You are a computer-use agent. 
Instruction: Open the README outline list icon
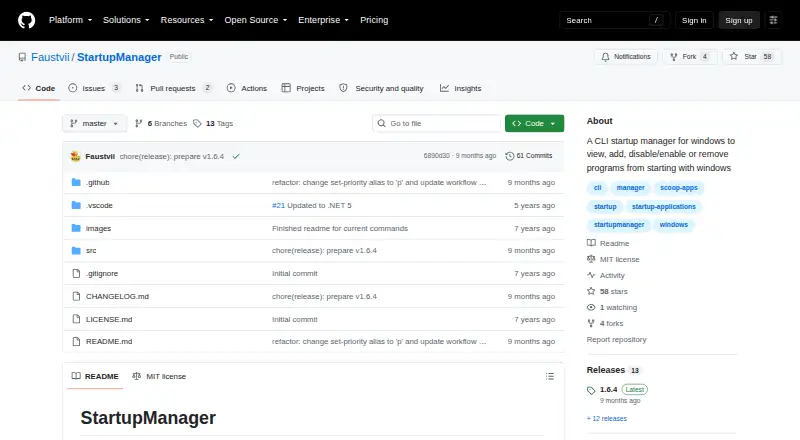(549, 376)
